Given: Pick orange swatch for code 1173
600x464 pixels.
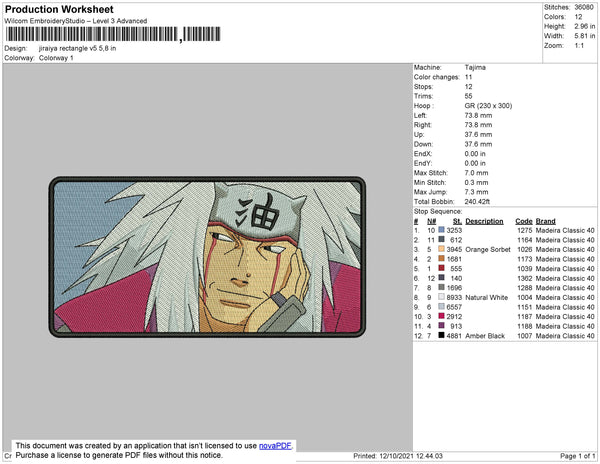Looking at the screenshot, I should (x=441, y=259).
